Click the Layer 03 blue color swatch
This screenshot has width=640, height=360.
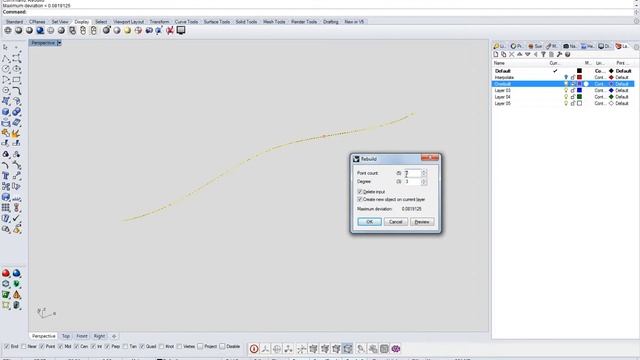(579, 90)
